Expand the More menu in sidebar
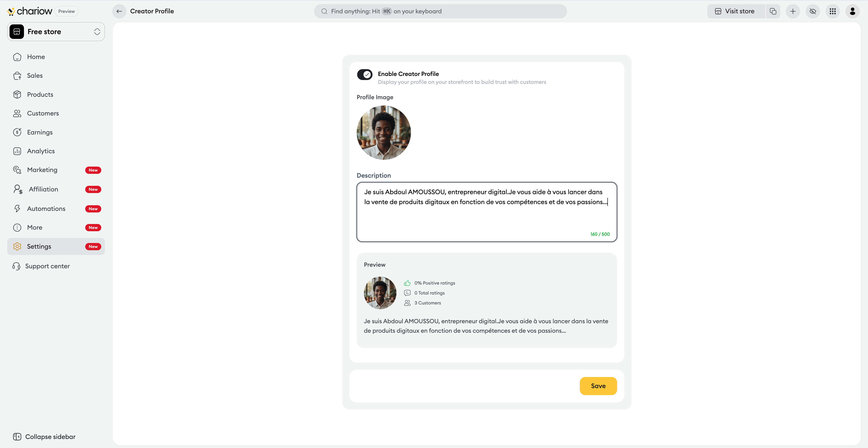Screen dimensions: 868x448 click(x=35, y=227)
